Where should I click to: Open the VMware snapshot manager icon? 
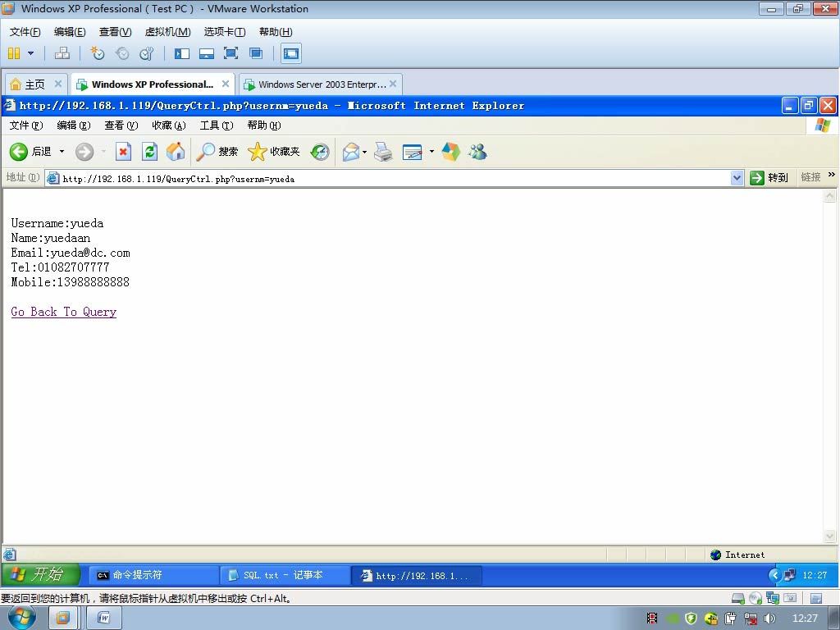click(146, 53)
